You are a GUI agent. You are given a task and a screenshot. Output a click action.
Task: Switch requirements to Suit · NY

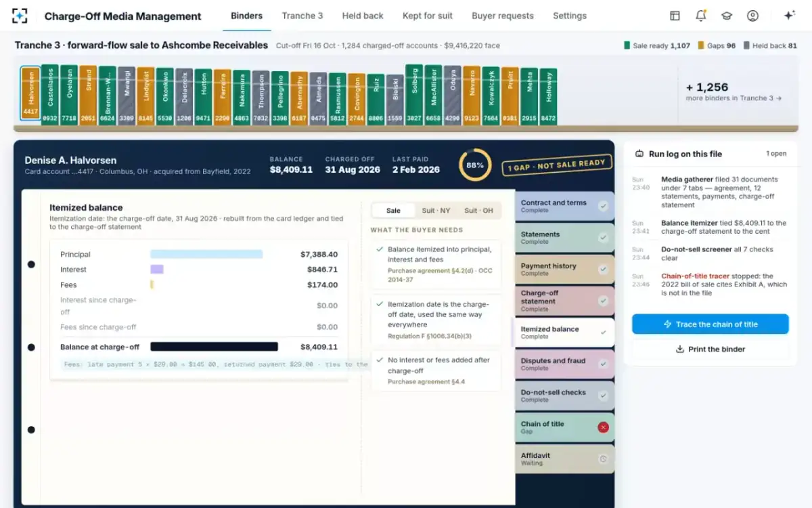coord(436,211)
